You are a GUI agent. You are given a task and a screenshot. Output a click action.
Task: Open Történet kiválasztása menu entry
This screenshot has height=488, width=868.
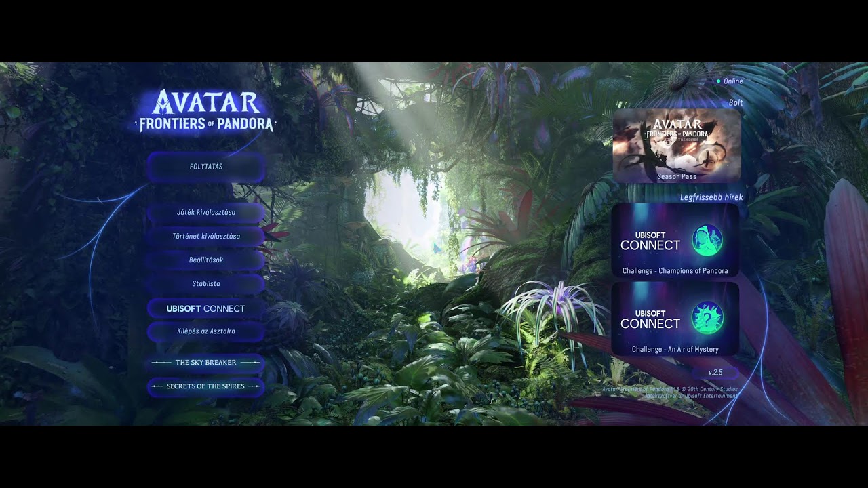[x=206, y=236]
